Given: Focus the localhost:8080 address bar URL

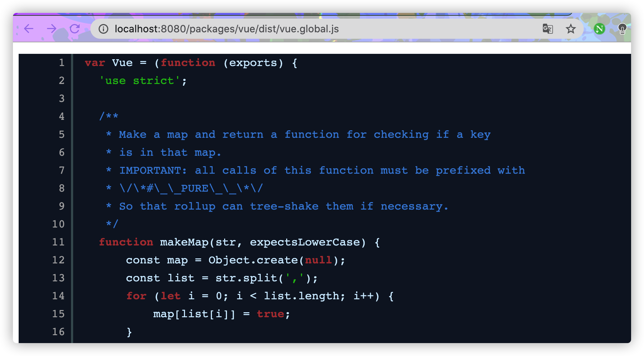Looking at the screenshot, I should (227, 29).
